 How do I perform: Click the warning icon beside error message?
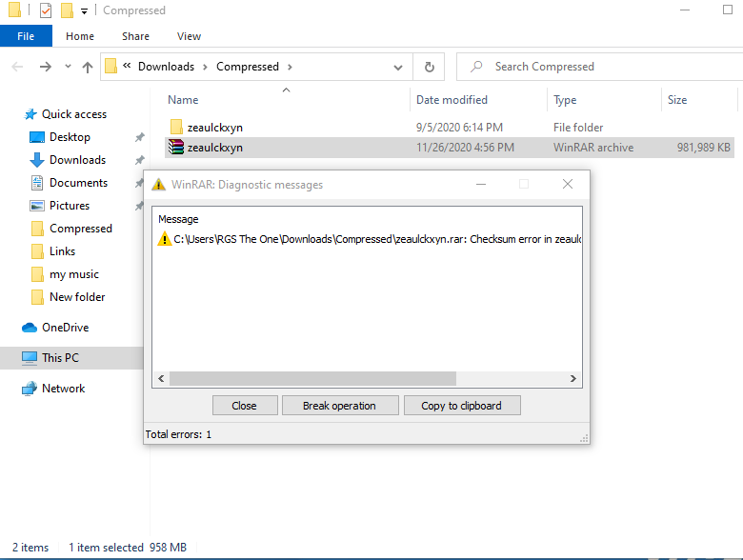tap(164, 239)
